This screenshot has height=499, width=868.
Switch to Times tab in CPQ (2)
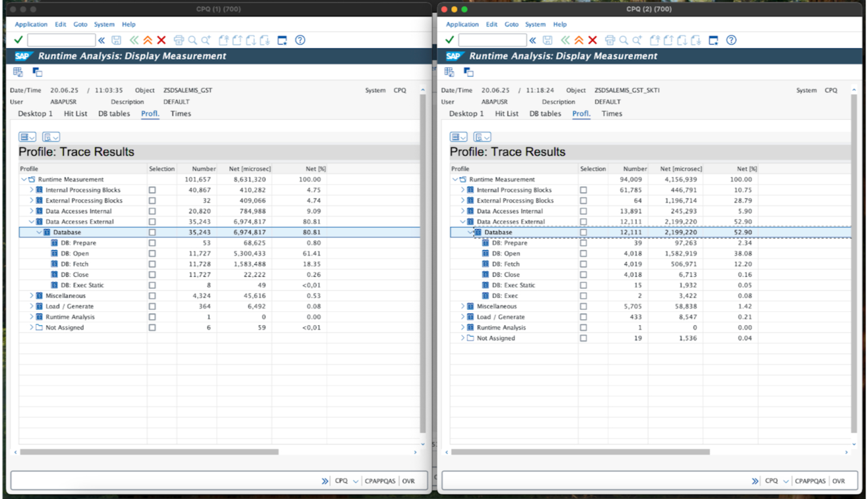coord(612,113)
